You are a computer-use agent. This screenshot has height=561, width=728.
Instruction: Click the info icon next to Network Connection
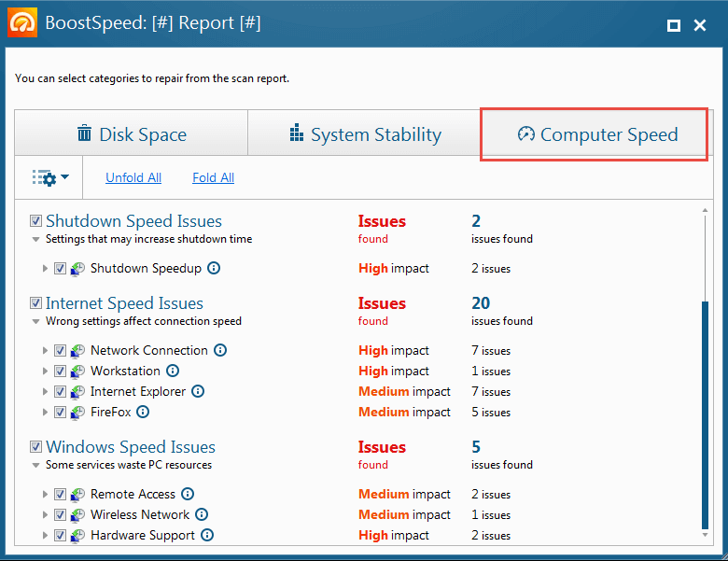220,350
